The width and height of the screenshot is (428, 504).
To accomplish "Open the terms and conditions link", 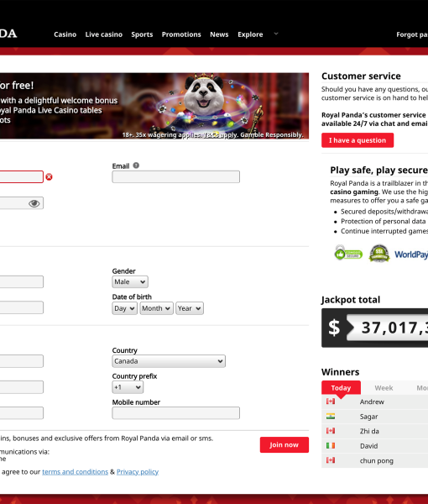I will tap(76, 472).
